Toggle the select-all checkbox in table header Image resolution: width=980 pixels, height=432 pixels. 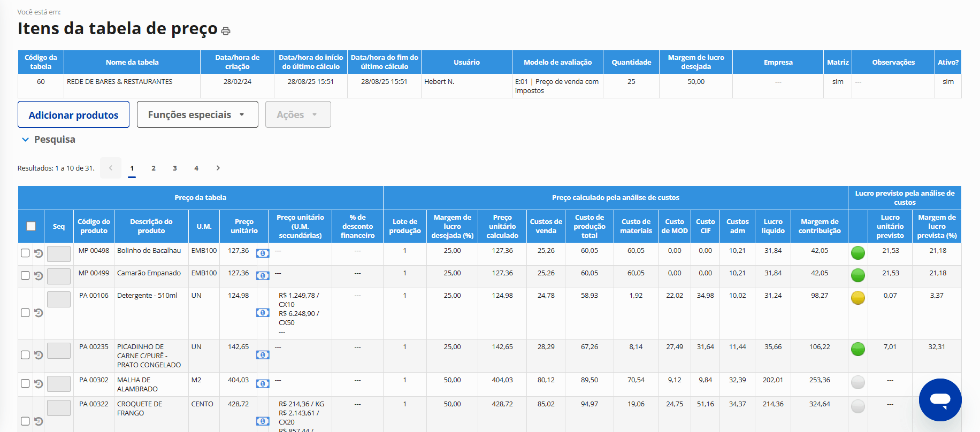(31, 226)
